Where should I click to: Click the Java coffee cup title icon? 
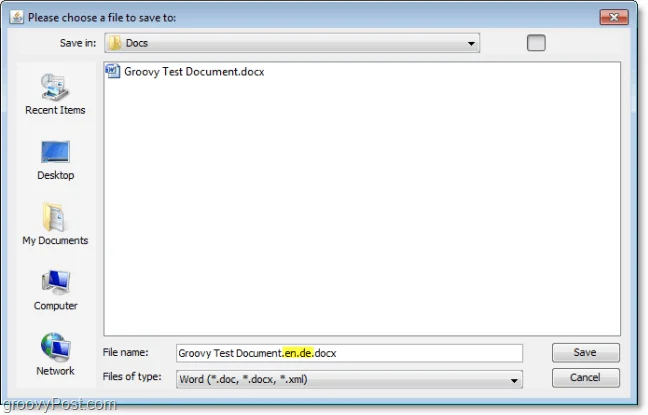17,17
